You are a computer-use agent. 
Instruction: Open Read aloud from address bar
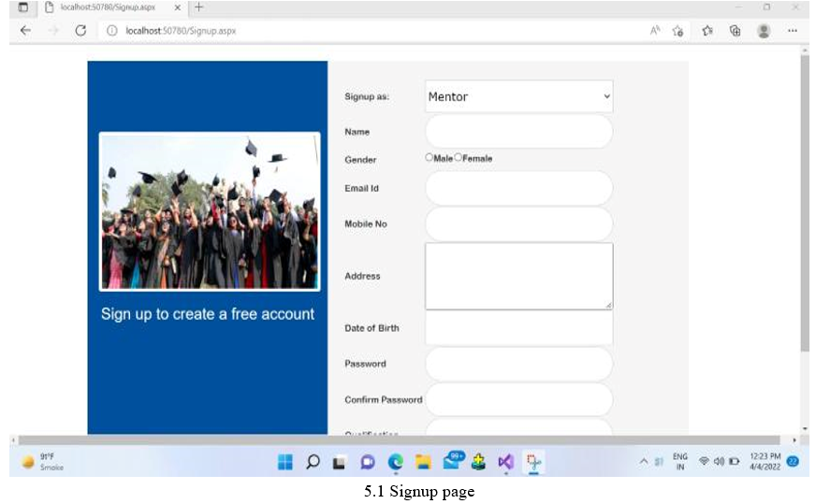[655, 31]
